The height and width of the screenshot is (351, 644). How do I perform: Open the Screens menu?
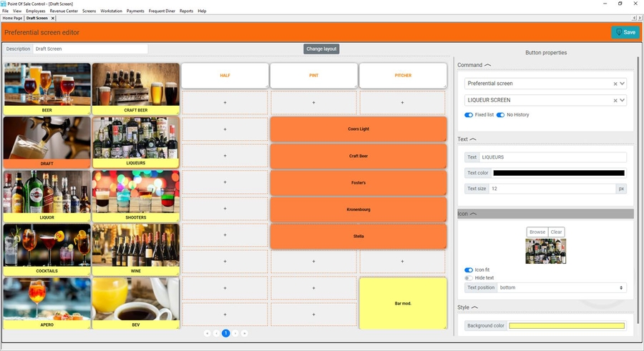[x=89, y=11]
